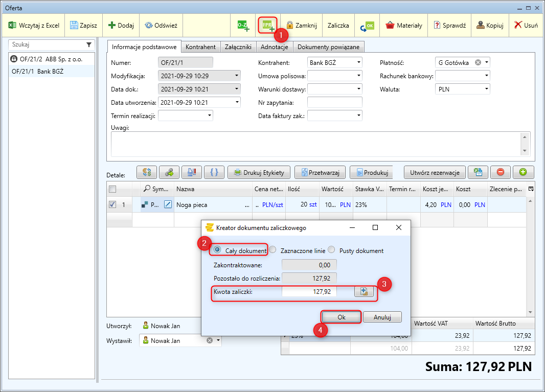Viewport: 545px width, 392px height.
Task: Click the green O-Z add order icon
Action: (x=243, y=25)
